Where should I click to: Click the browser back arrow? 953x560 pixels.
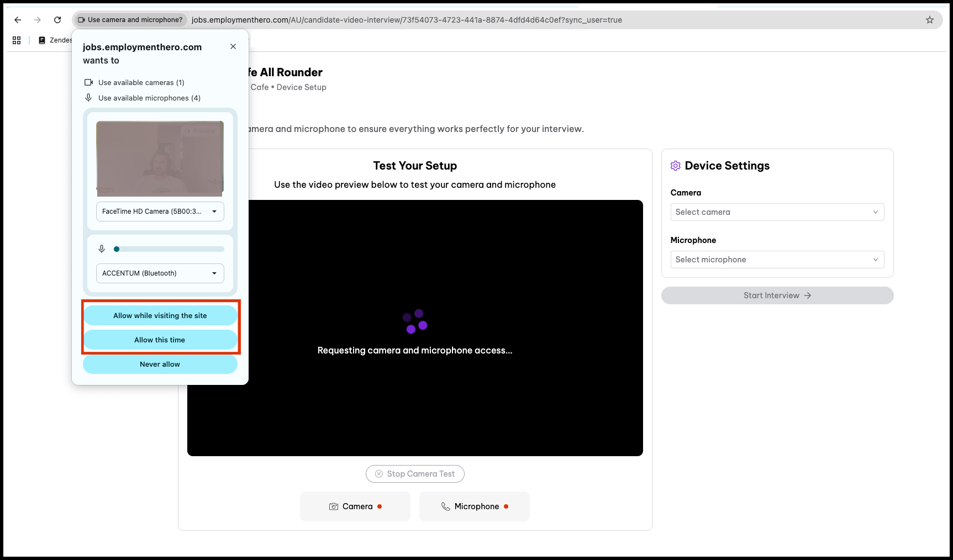pos(18,20)
